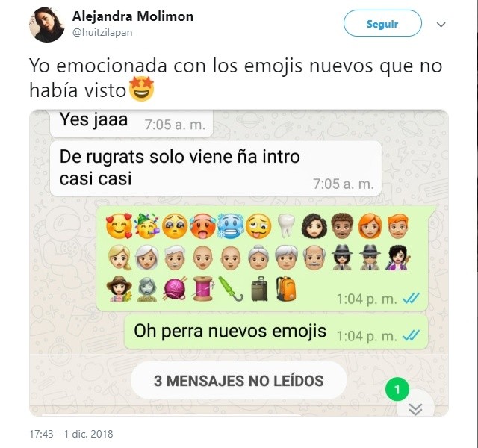
Task: Jump to latest via double-chevron down arrow
Action: click(415, 408)
